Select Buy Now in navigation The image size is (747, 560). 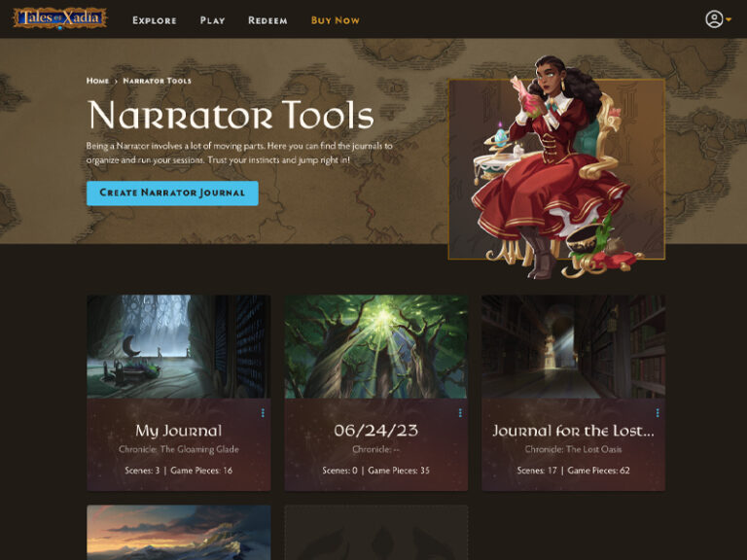coord(336,20)
